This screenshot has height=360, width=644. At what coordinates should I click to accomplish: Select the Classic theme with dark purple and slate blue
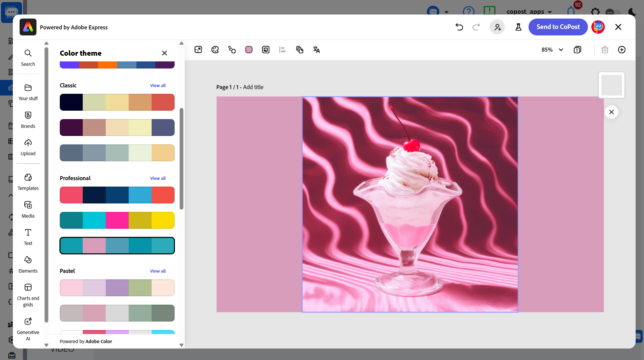117,128
